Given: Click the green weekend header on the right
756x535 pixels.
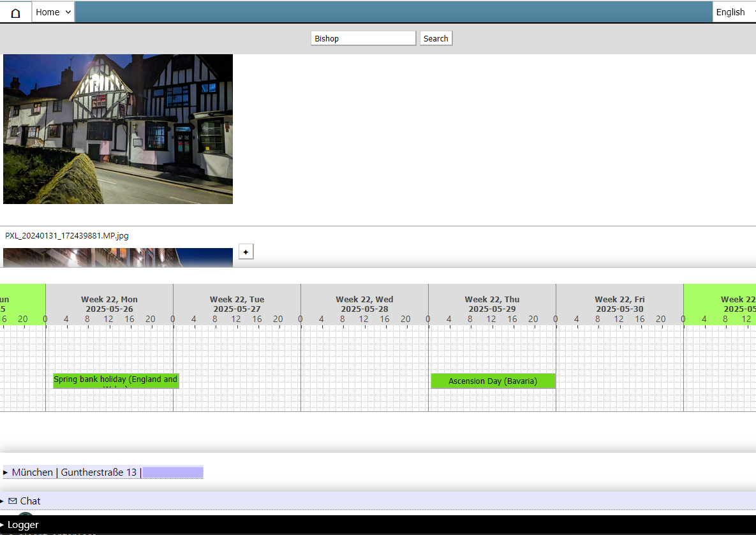Looking at the screenshot, I should click(720, 304).
